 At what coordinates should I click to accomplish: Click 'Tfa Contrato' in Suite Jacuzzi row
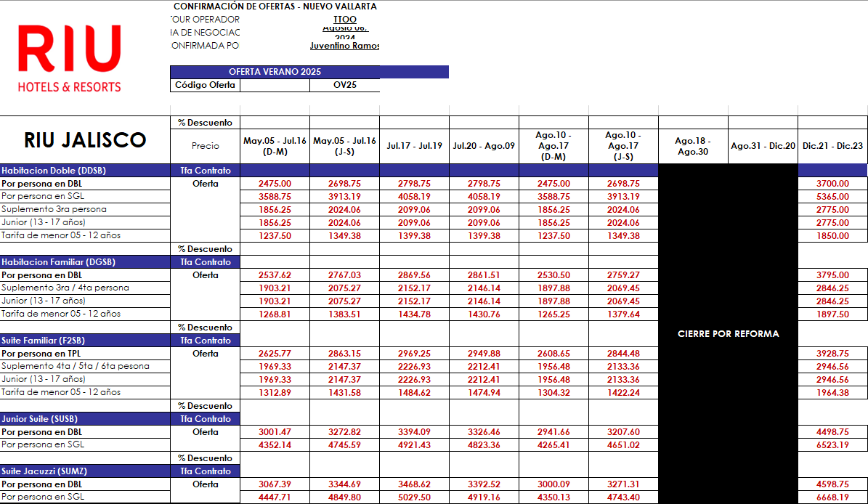click(206, 471)
